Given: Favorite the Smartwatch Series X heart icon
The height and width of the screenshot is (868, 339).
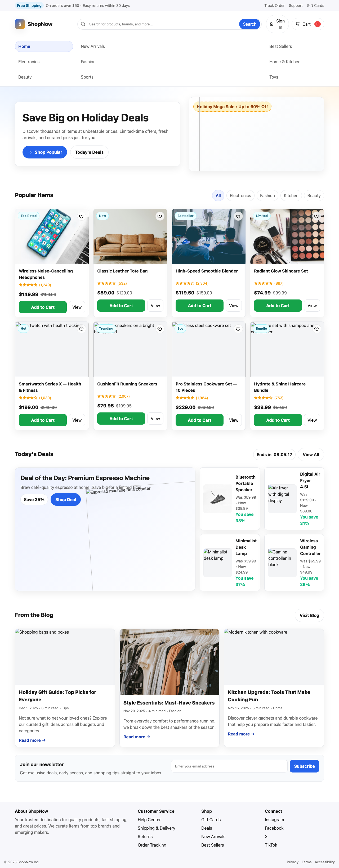Looking at the screenshot, I should click(x=81, y=330).
